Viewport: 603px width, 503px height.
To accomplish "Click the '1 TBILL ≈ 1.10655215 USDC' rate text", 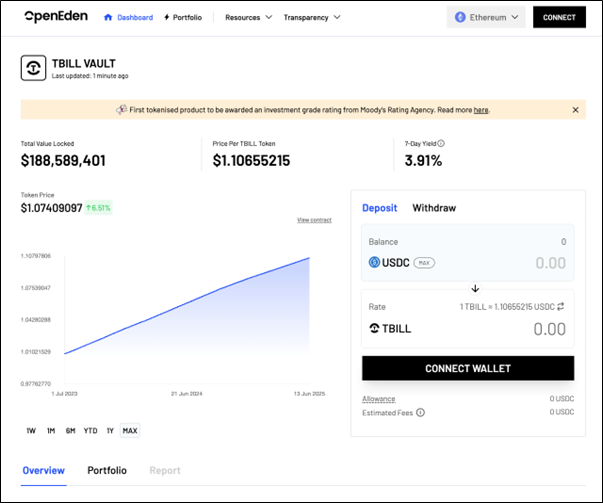I will coord(507,307).
